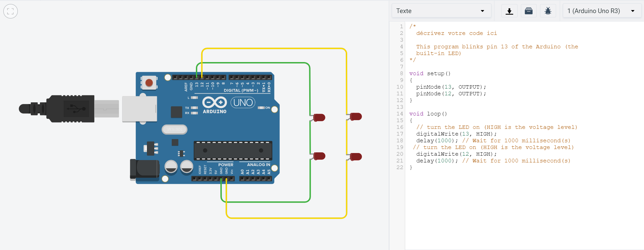Select the upper-left red LED on the green wire

tap(319, 117)
